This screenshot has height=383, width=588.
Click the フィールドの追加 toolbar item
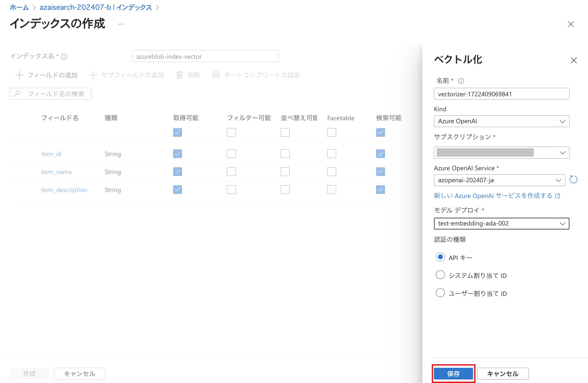click(x=47, y=75)
